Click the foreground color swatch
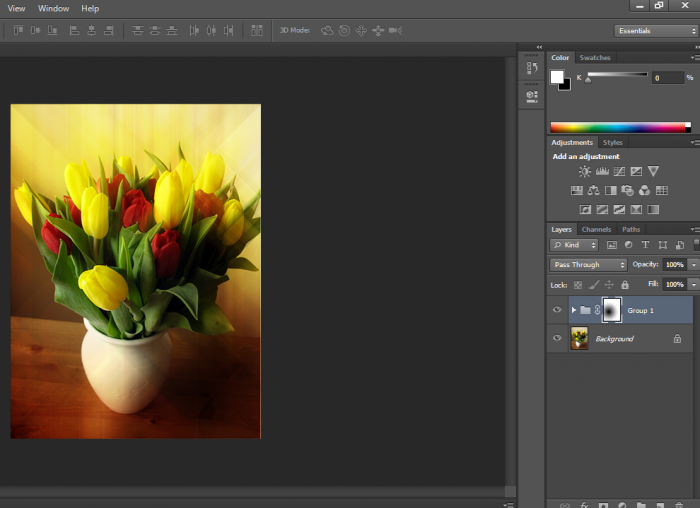 pos(557,77)
